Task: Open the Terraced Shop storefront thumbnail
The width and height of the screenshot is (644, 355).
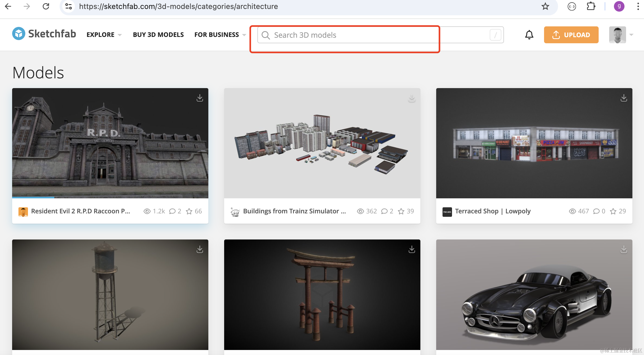Action: (x=534, y=143)
